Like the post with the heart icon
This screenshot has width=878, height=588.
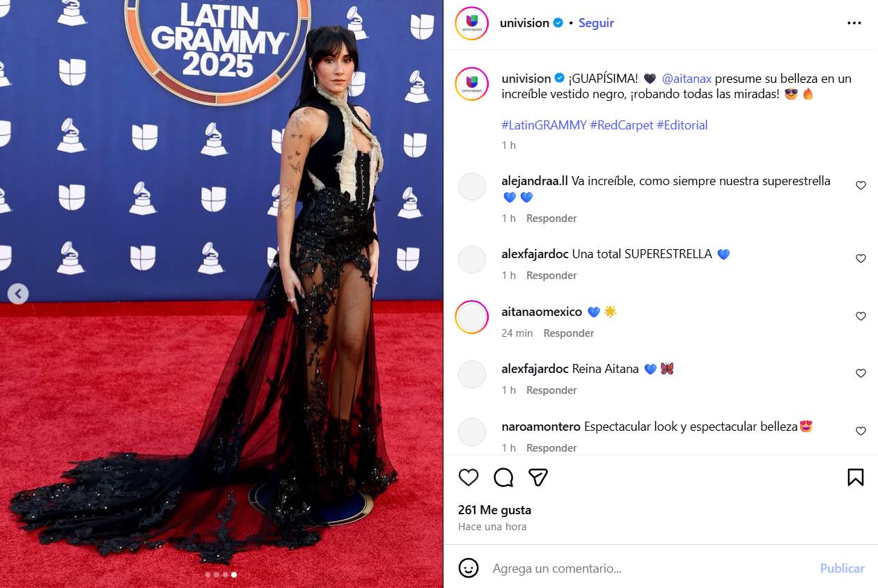click(x=469, y=477)
